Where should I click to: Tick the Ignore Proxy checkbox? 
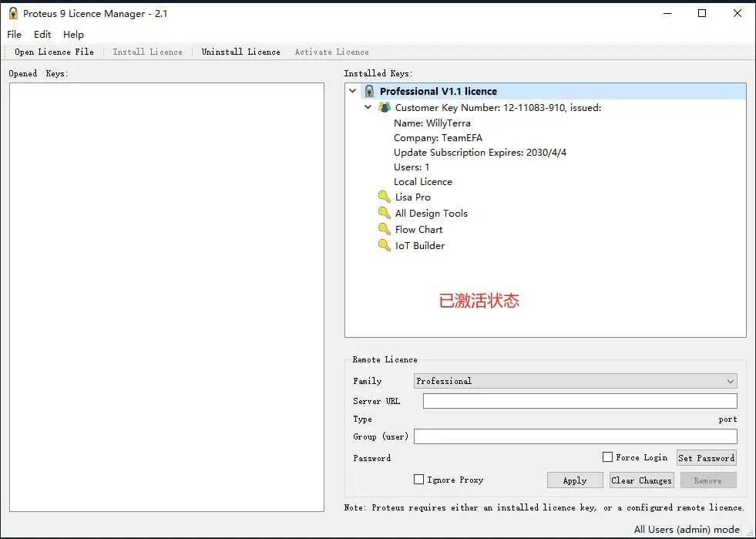[x=419, y=479]
